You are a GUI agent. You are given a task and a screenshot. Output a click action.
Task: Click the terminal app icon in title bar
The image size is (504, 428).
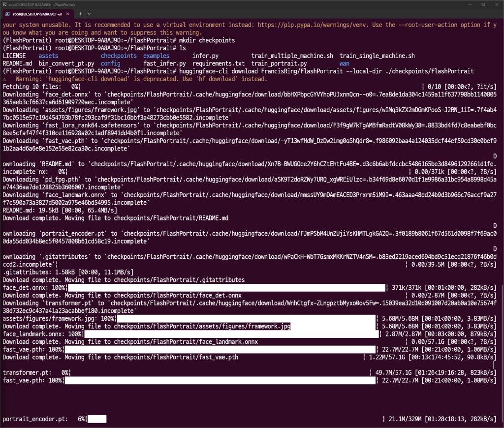[x=4, y=4]
